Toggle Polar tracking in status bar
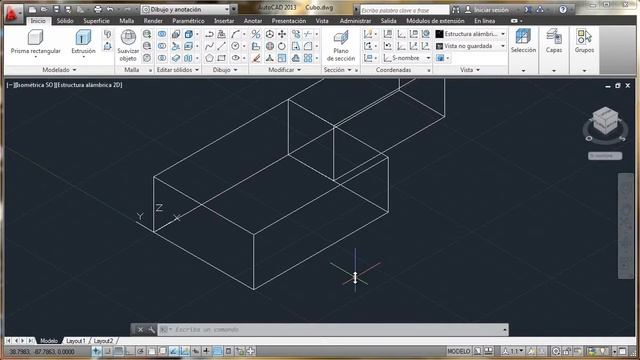 (x=140, y=351)
